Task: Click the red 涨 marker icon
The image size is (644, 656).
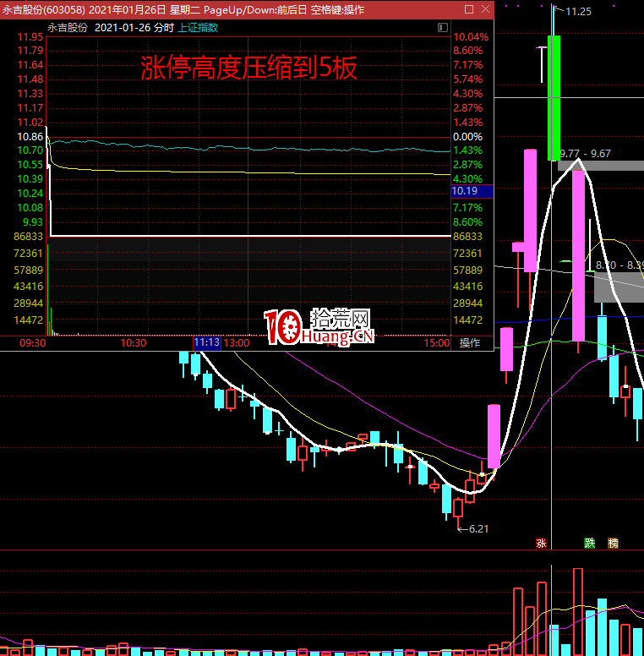Action: click(x=541, y=543)
